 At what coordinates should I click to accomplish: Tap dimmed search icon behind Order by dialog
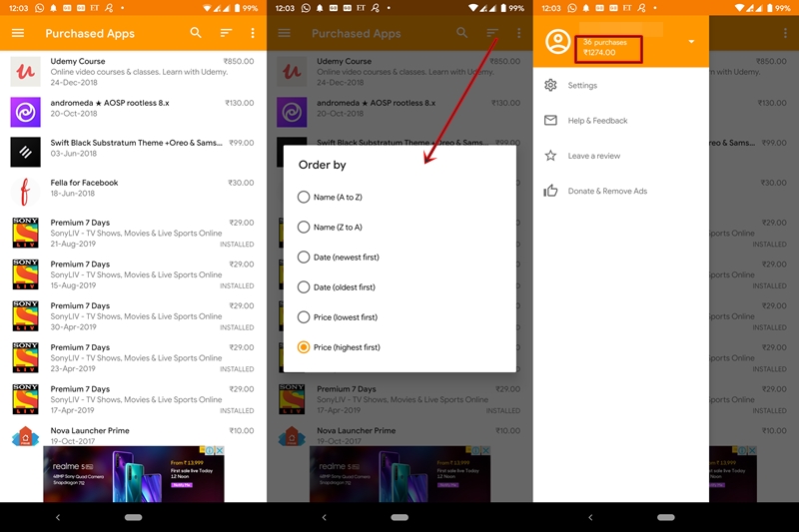coord(462,33)
